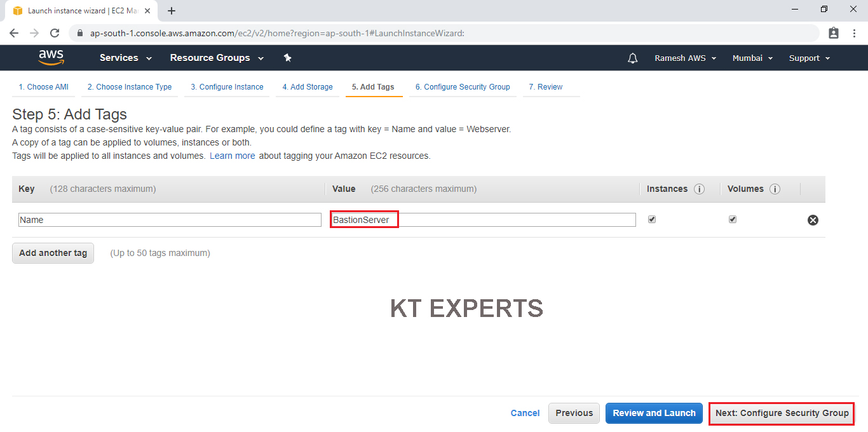Click the pin shortcut icon in navbar

pos(287,58)
